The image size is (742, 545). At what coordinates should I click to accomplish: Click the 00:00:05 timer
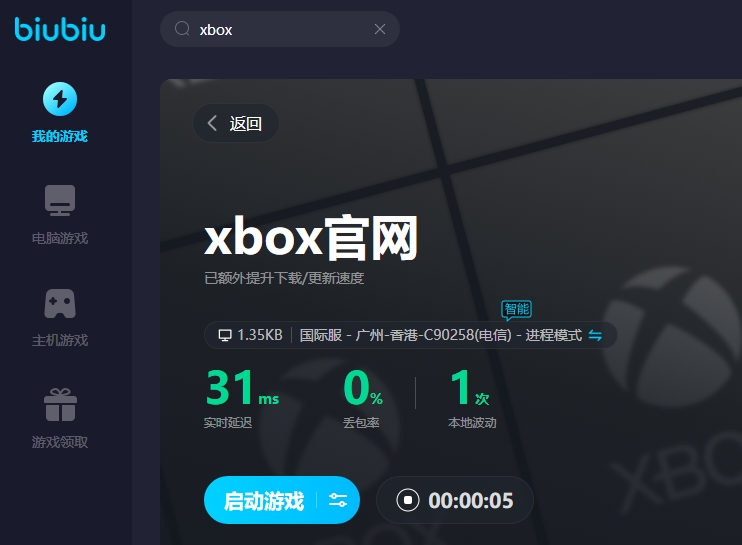470,501
